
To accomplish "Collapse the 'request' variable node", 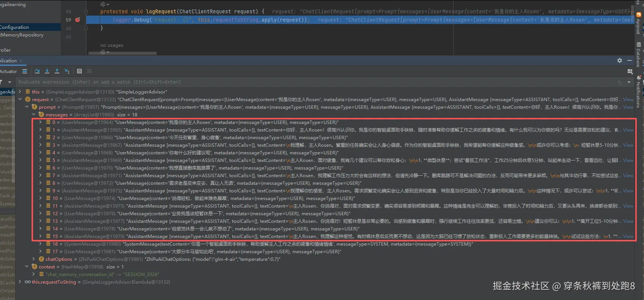I will tap(20, 99).
